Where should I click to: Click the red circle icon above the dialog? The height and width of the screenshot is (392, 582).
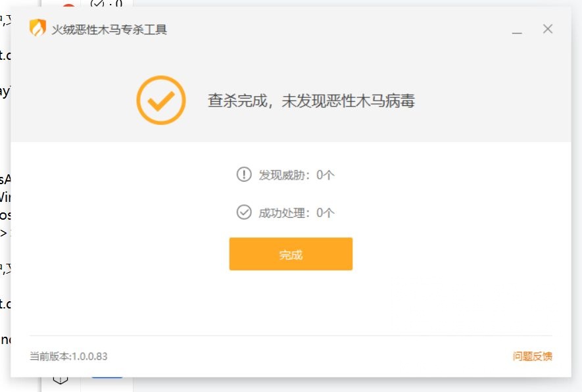pos(68,5)
